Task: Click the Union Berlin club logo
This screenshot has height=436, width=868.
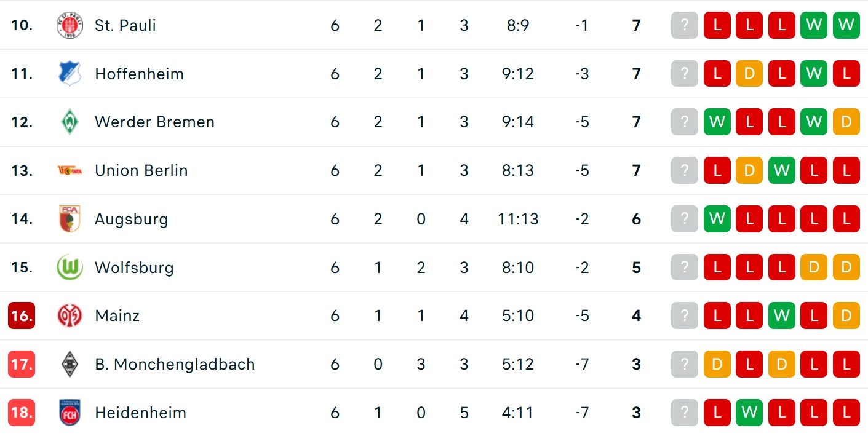Action: click(70, 170)
